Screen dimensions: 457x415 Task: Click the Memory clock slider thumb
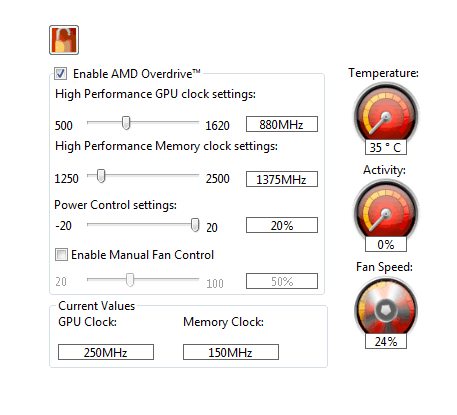[x=101, y=176]
